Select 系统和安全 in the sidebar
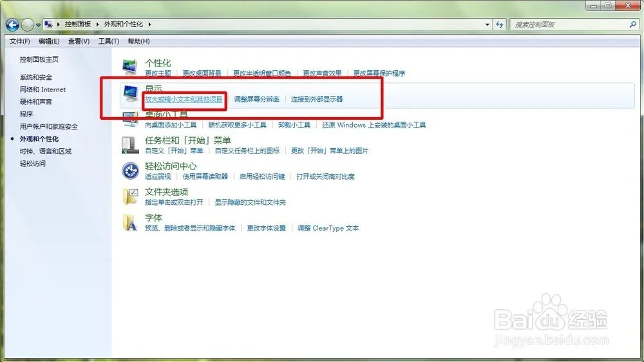The image size is (644, 362). tap(35, 77)
